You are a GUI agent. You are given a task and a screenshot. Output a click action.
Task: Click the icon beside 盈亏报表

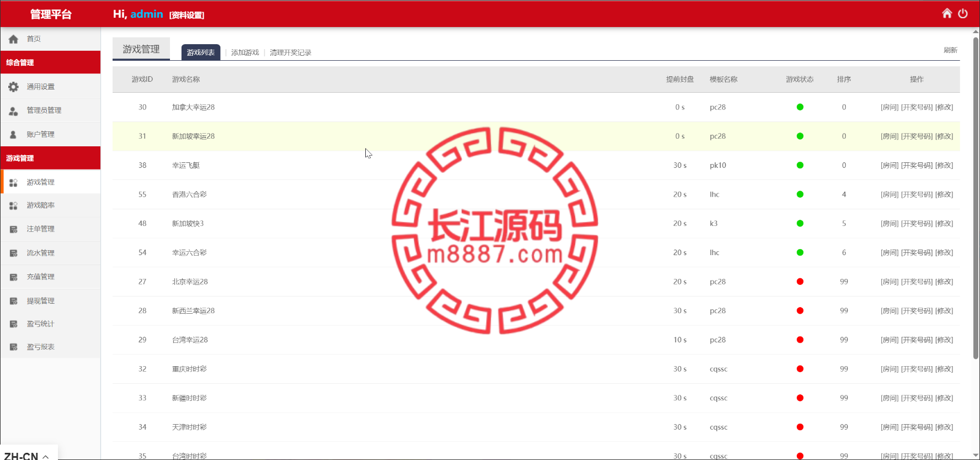coord(13,347)
